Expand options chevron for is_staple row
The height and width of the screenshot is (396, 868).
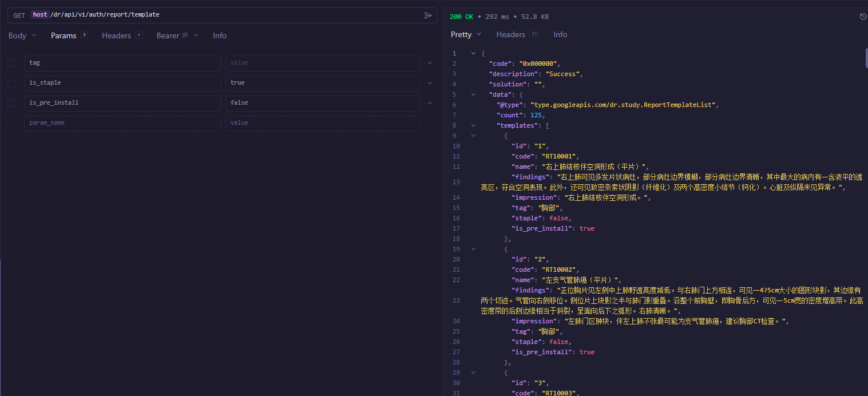click(430, 83)
